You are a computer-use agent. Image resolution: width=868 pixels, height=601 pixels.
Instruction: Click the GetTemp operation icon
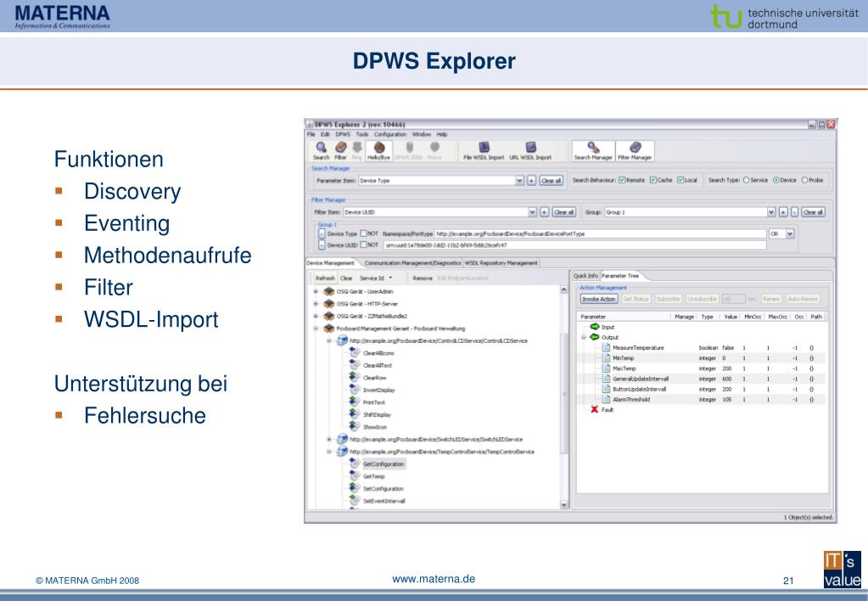point(355,476)
